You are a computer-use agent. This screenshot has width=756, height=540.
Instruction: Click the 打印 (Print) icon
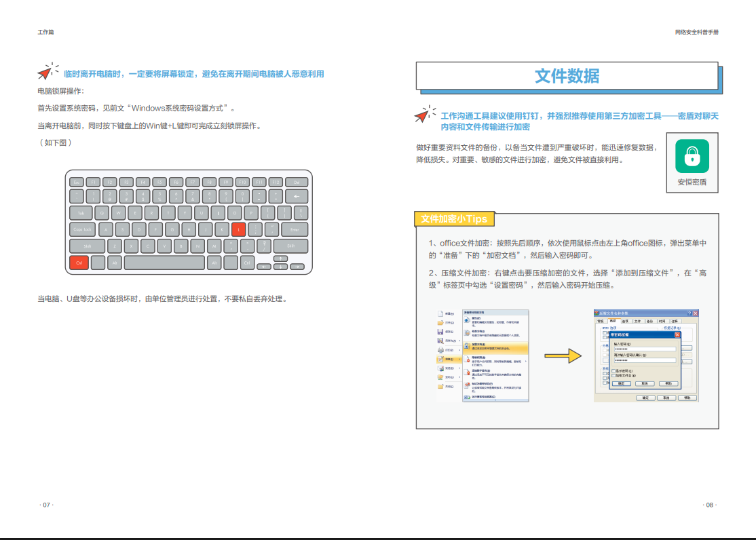pos(440,350)
